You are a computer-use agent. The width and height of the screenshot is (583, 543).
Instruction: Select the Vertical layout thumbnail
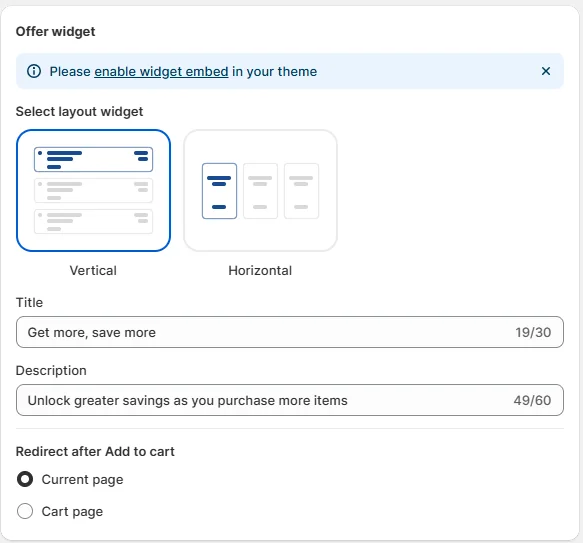[x=93, y=190]
